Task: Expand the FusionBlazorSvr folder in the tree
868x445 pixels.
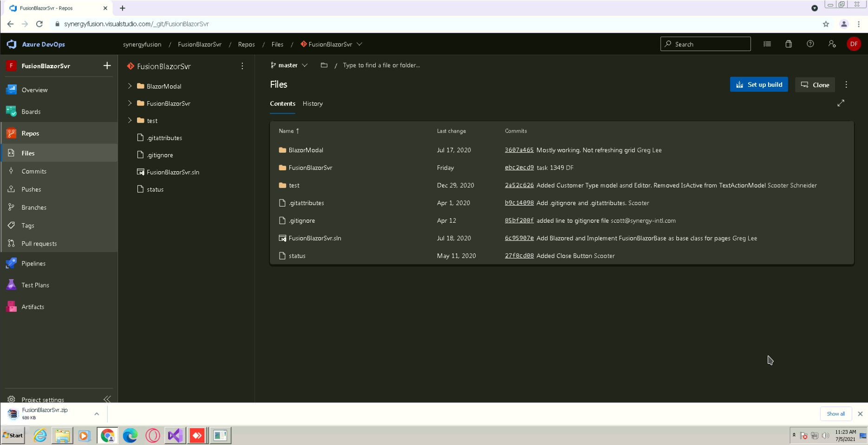Action: click(x=130, y=103)
